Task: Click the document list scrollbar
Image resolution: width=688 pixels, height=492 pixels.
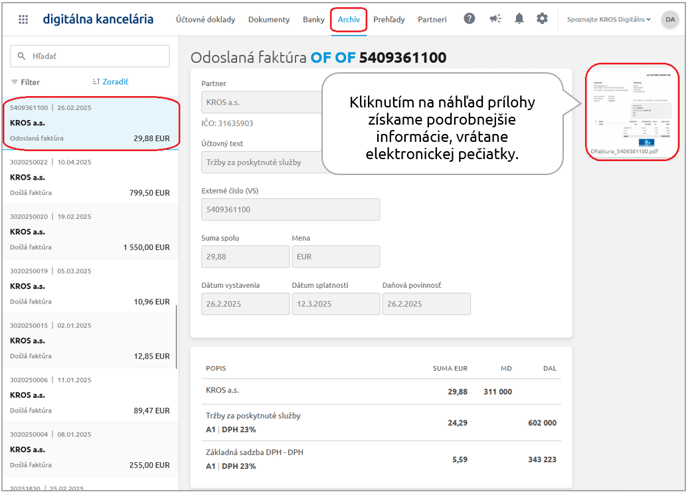Action: click(177, 337)
